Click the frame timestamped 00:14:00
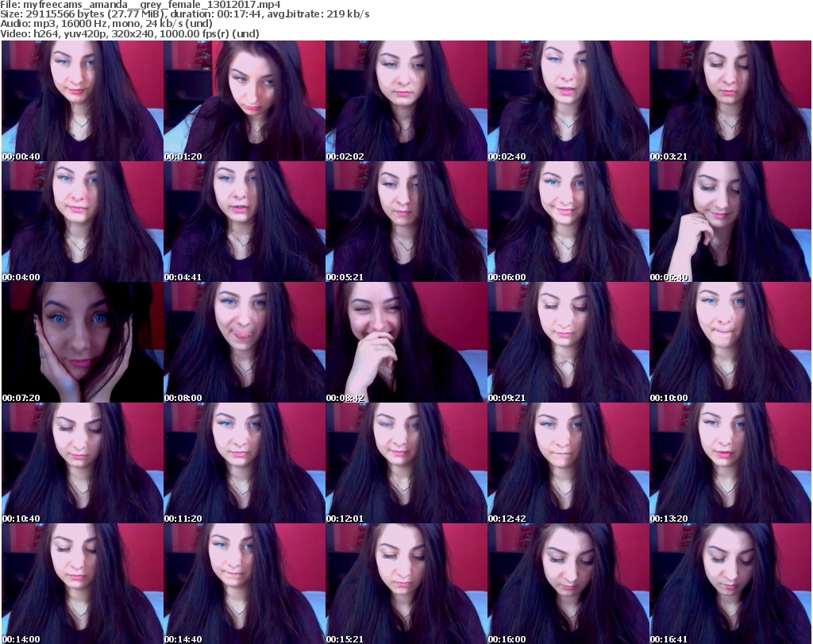The height and width of the screenshot is (644, 813). tap(83, 584)
